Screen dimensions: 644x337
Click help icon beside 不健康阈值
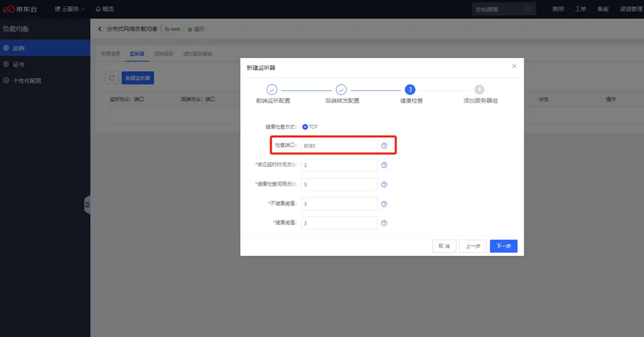[384, 204]
